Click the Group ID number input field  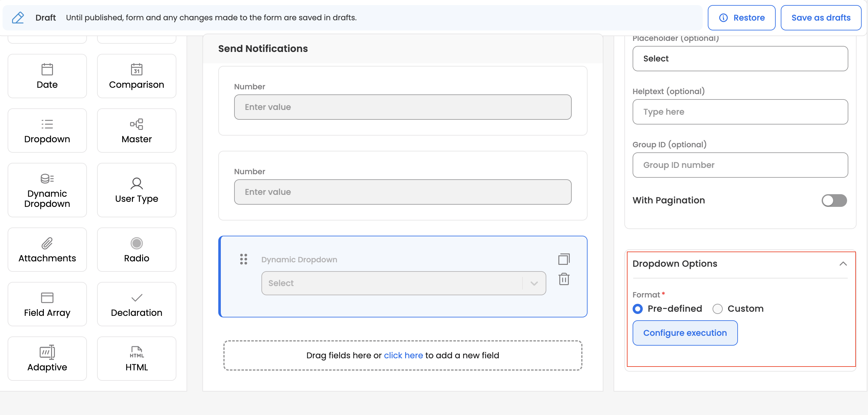coord(740,165)
